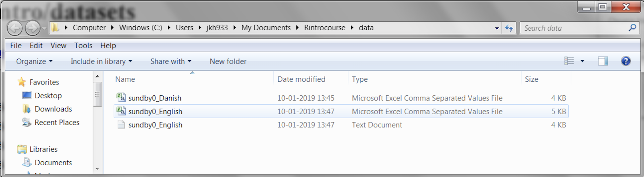Click the refresh icon beside address bar
The width and height of the screenshot is (644, 177).
[x=509, y=28]
